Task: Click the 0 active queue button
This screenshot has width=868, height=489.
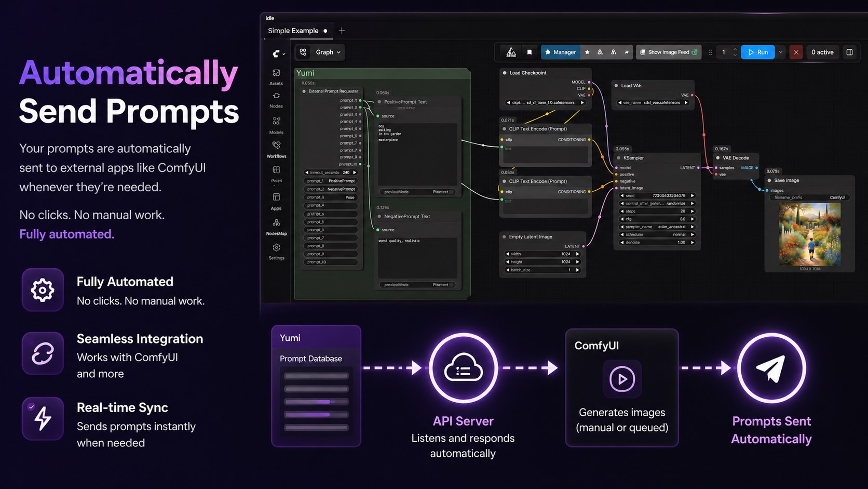Action: (822, 52)
